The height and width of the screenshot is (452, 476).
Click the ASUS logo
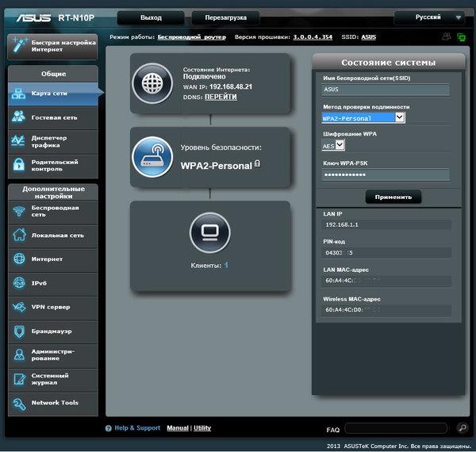coord(33,18)
